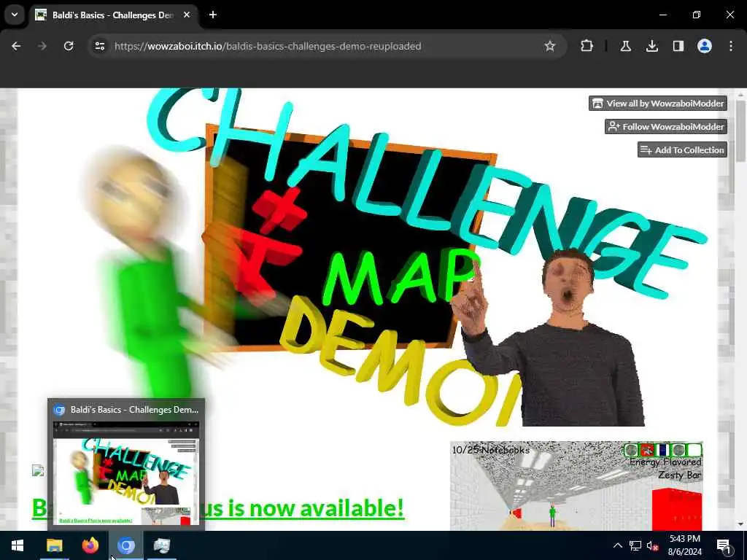Click Add To Collection button
The width and height of the screenshot is (747, 560).
682,150
